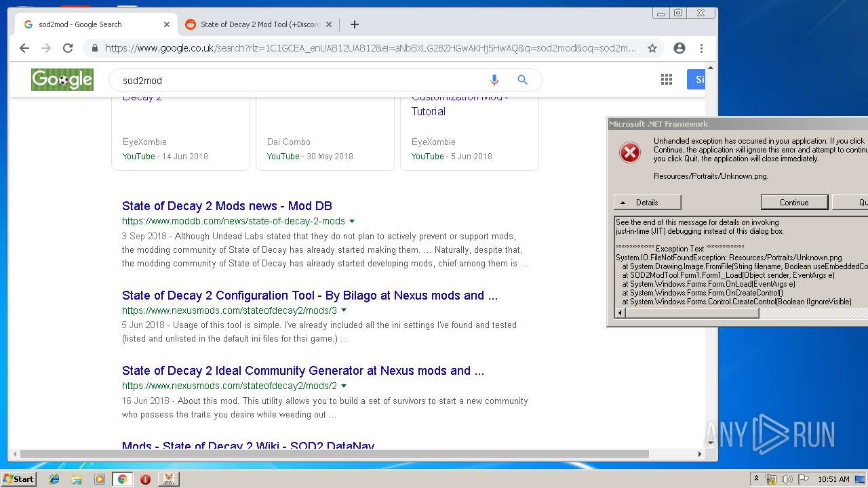View the site info lock icon
868x488 pixels.
(94, 48)
